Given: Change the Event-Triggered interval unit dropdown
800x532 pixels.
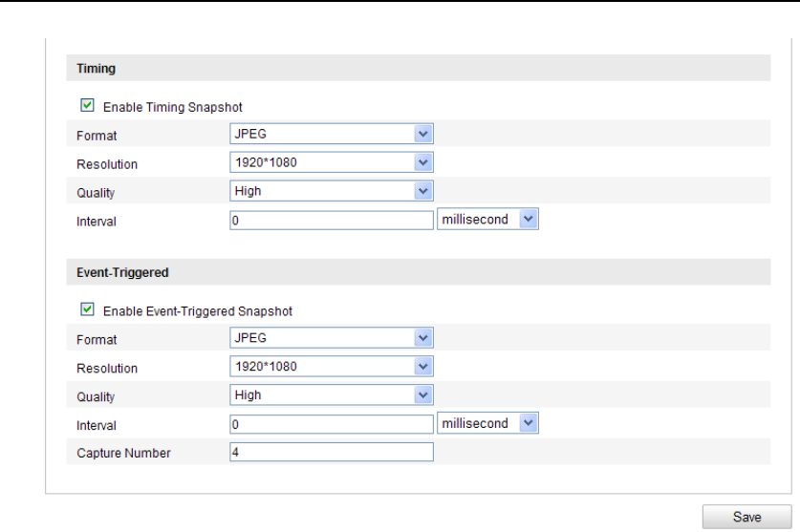Looking at the screenshot, I should (x=487, y=423).
